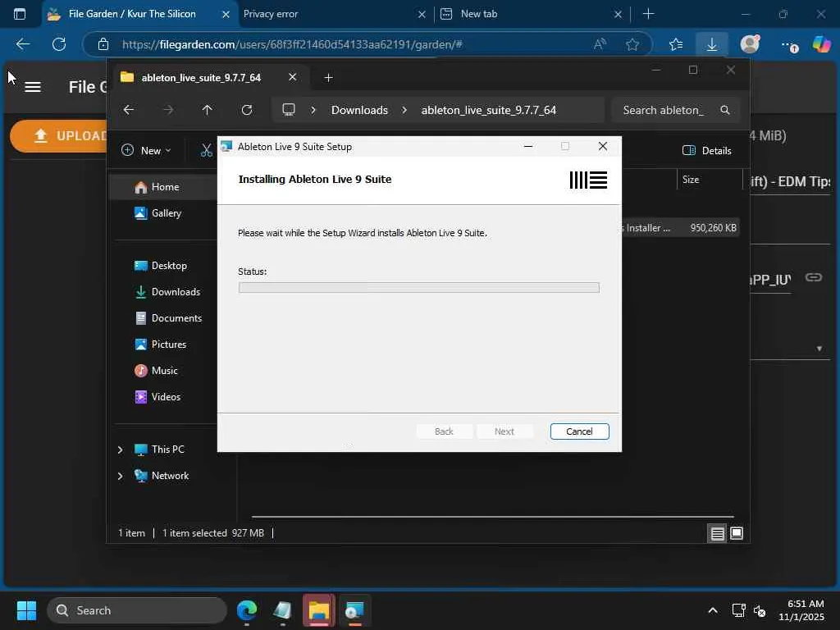Toggle the Details pane button
This screenshot has height=630, width=840.
pyautogui.click(x=707, y=151)
